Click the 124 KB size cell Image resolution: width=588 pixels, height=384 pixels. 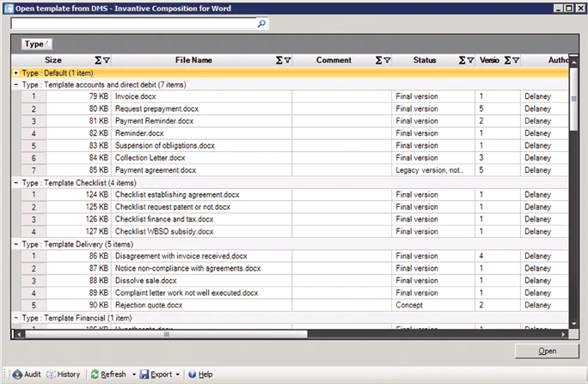tap(78, 194)
